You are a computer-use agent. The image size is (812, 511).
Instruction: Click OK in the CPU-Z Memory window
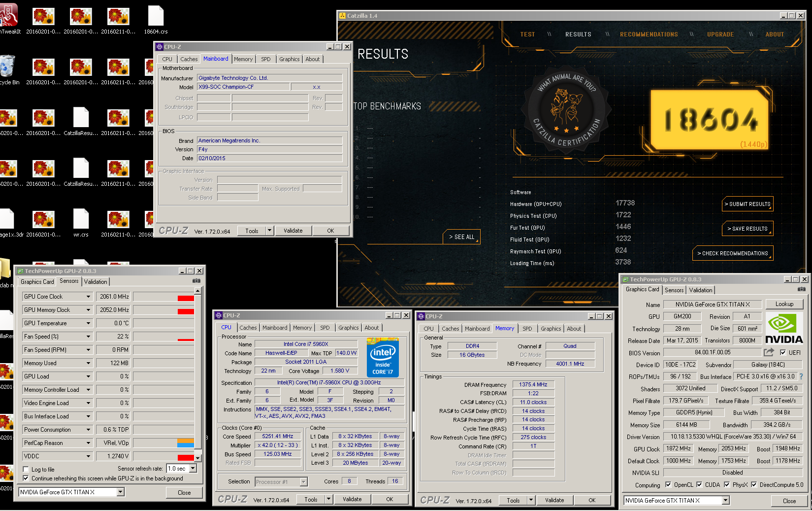click(x=592, y=500)
